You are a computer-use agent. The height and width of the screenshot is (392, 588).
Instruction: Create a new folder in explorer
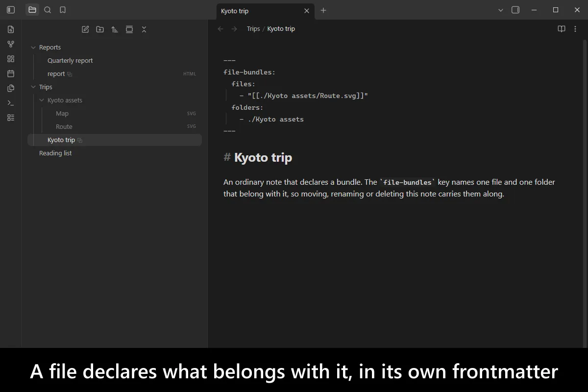point(100,29)
